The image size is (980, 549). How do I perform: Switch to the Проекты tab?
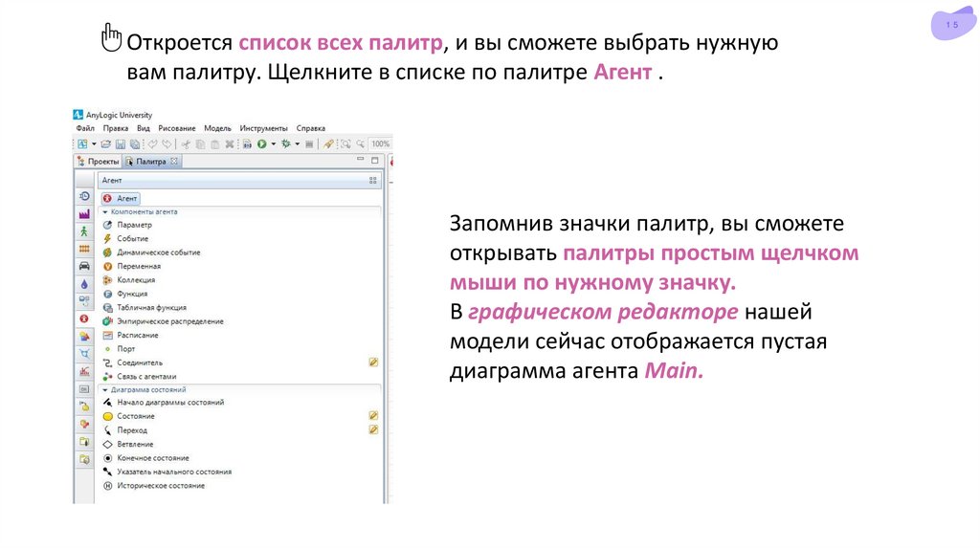click(x=98, y=161)
